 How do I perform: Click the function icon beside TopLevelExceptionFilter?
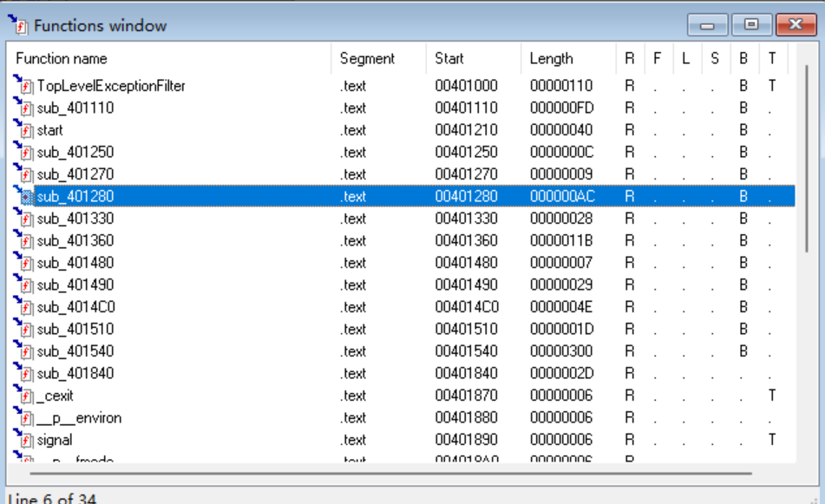(x=23, y=84)
